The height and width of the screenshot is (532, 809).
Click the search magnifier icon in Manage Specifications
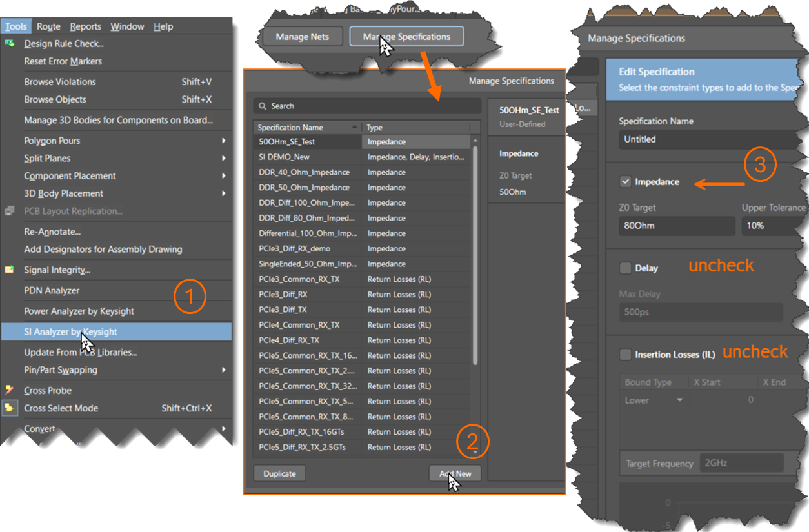263,106
